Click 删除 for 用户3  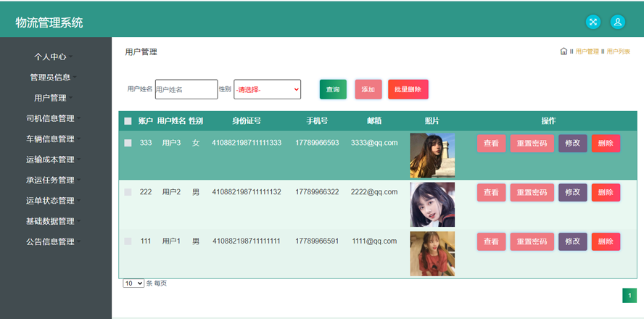click(606, 144)
